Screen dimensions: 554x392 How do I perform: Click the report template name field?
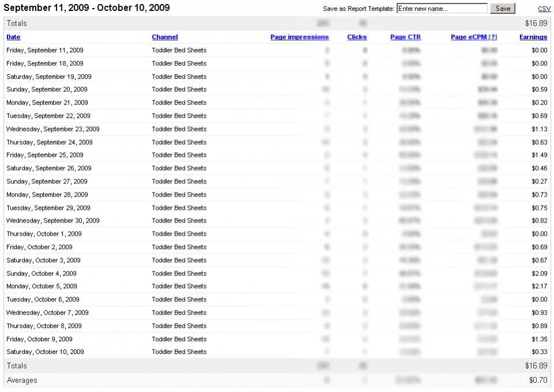point(442,9)
